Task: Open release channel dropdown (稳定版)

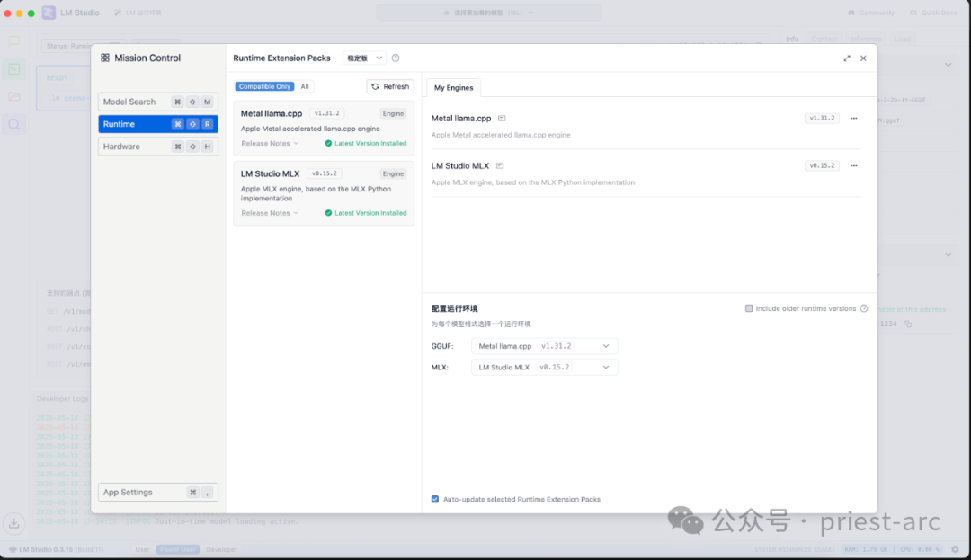Action: pos(364,58)
